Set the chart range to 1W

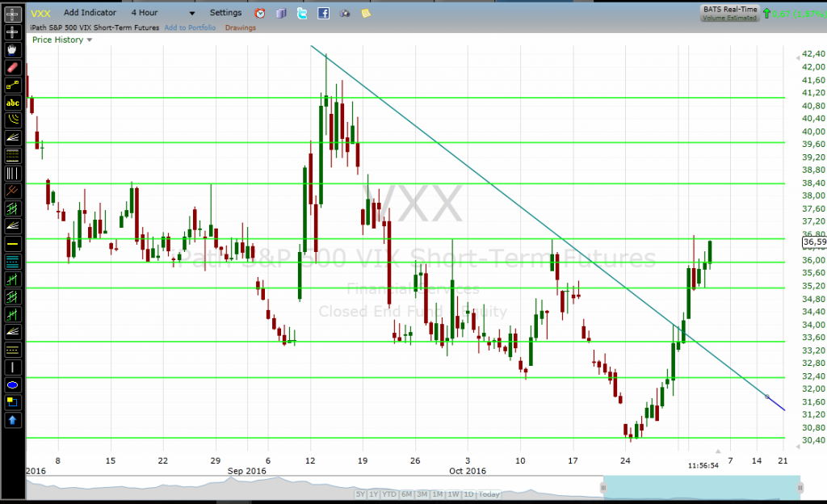454,494
